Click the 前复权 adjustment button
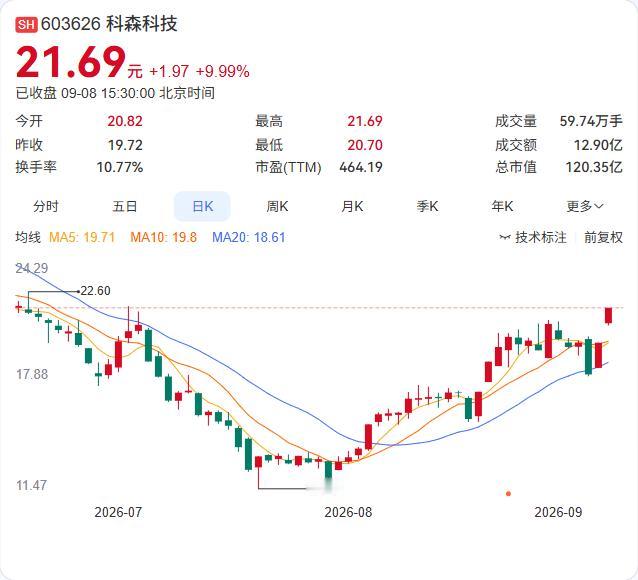The image size is (638, 580). pos(603,237)
